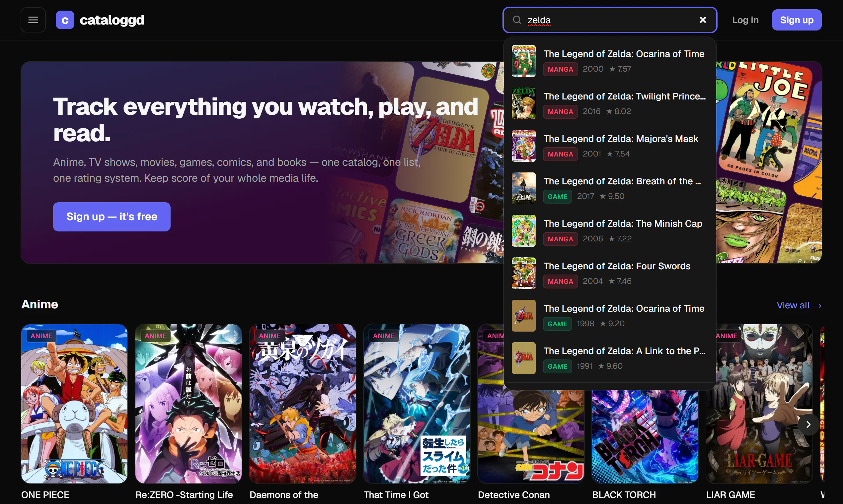
Task: Click the 9.60 star rating
Action: [610, 366]
